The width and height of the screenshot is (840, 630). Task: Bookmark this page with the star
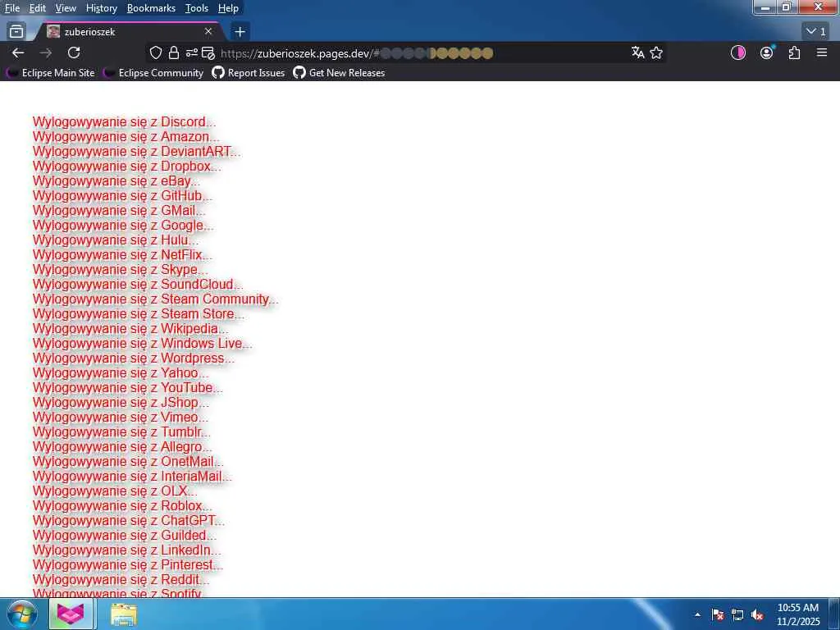[656, 52]
